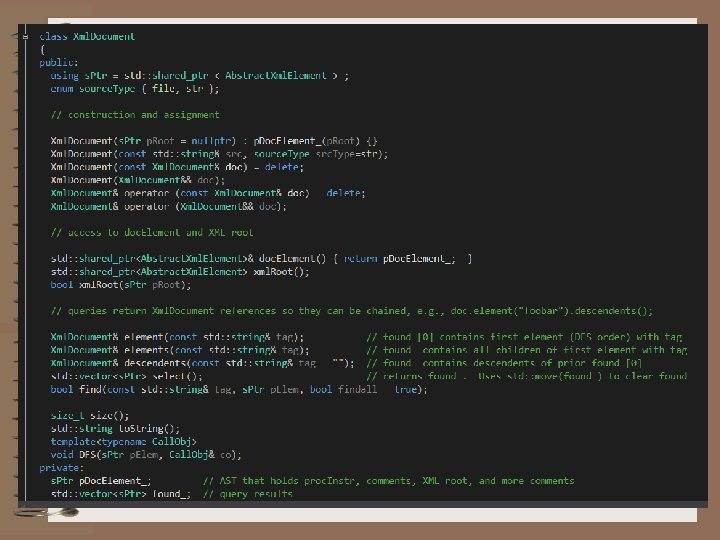Image resolution: width=720 pixels, height=540 pixels.
Task: Click the '// access to docElement' comment
Action: pos(152,232)
